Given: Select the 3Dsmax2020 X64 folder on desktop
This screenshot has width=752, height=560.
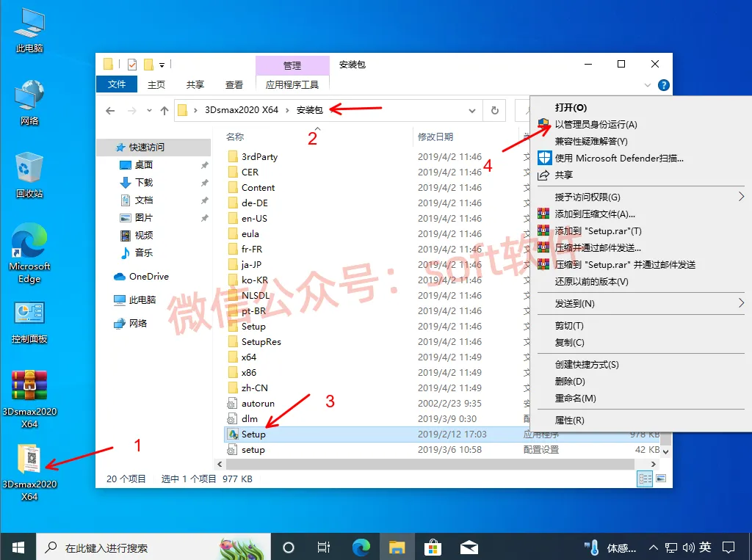Looking at the screenshot, I should [x=29, y=472].
